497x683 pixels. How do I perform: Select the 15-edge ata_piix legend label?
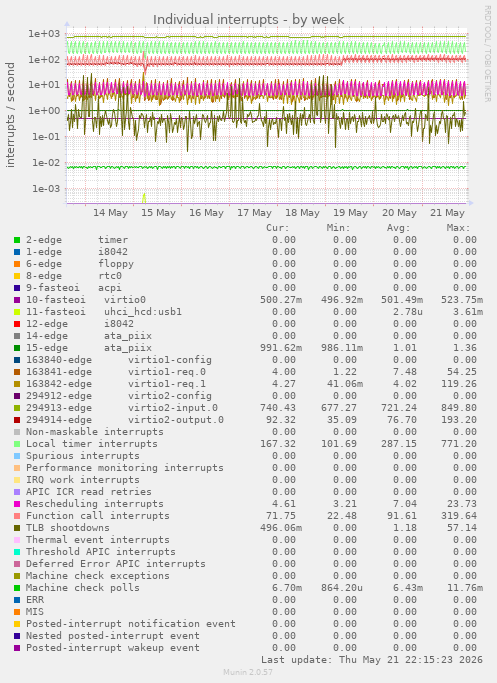89,348
